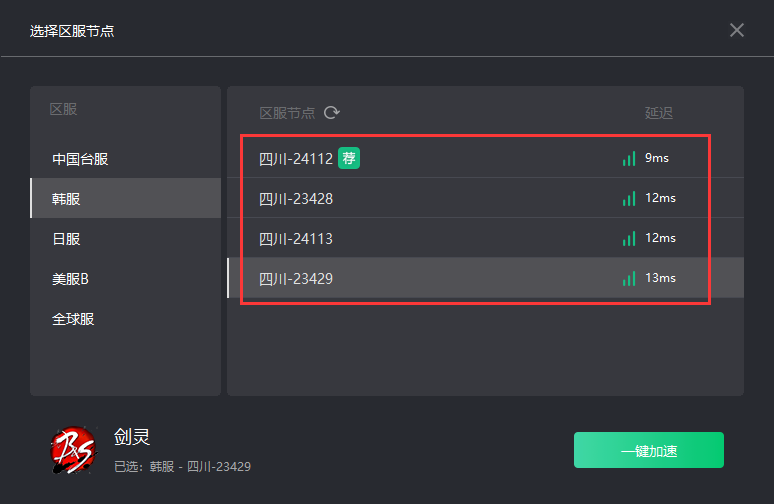Open the 全球服 region

pos(125,319)
